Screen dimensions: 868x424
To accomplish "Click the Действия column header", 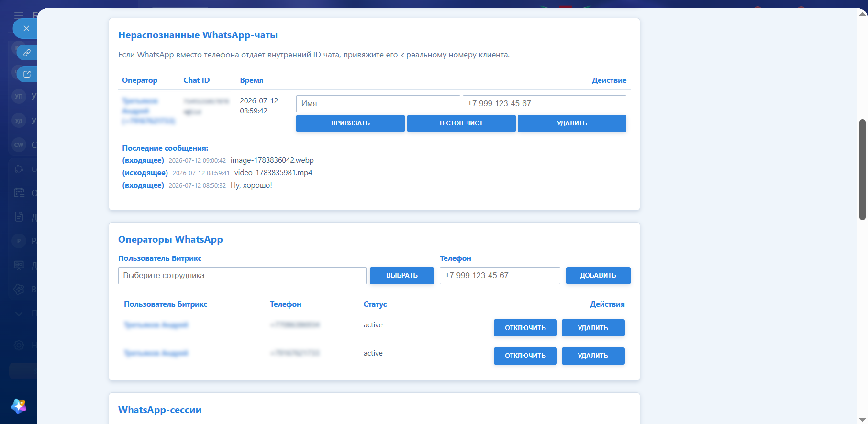I will point(607,304).
